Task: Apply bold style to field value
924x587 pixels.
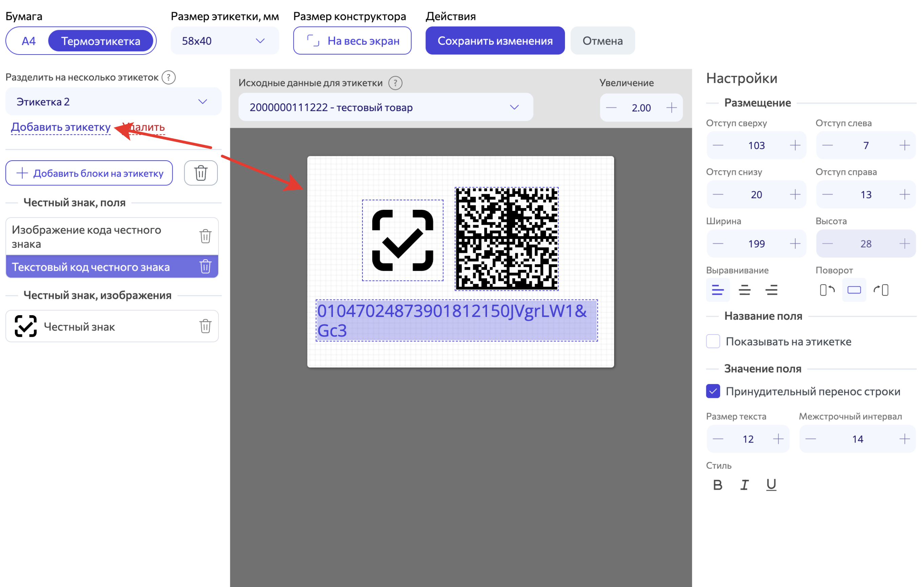Action: (718, 485)
